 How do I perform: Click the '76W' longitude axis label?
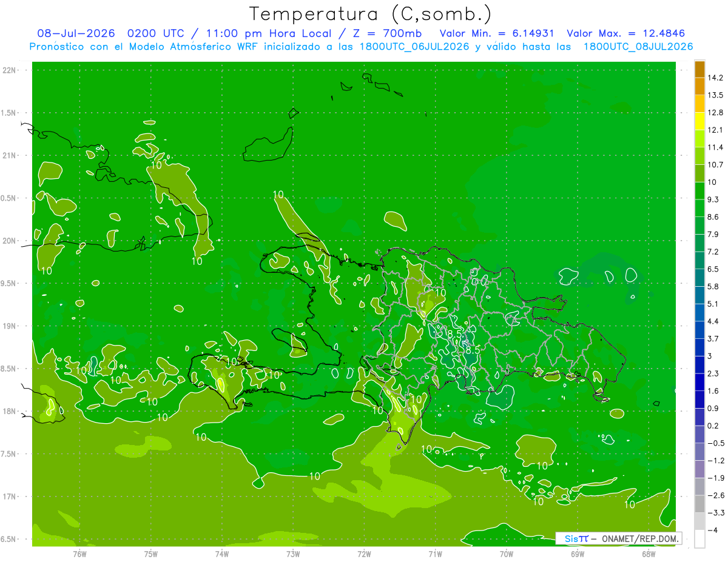coord(79,553)
